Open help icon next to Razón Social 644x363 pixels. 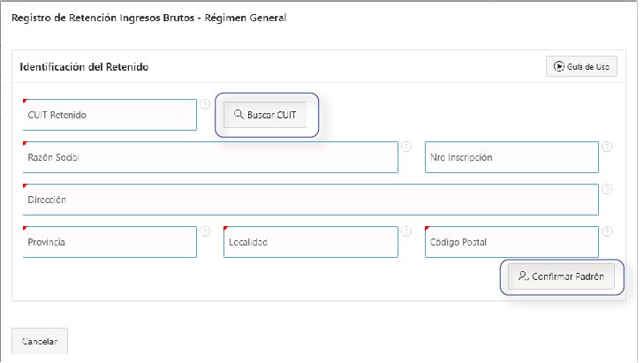click(406, 147)
